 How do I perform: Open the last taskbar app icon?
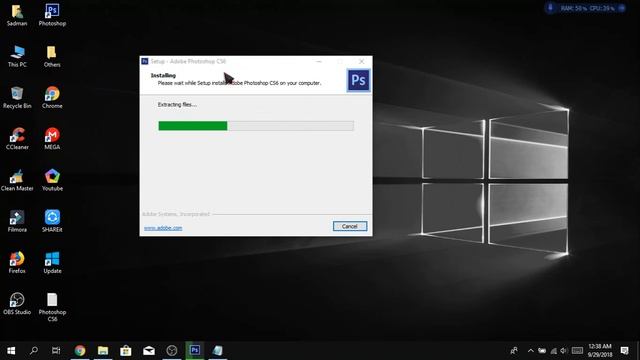click(x=218, y=350)
